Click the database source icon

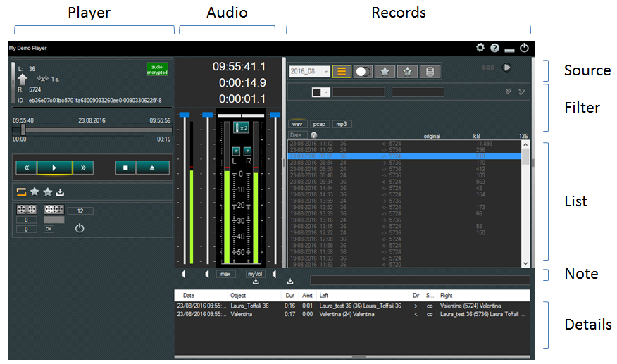(430, 71)
